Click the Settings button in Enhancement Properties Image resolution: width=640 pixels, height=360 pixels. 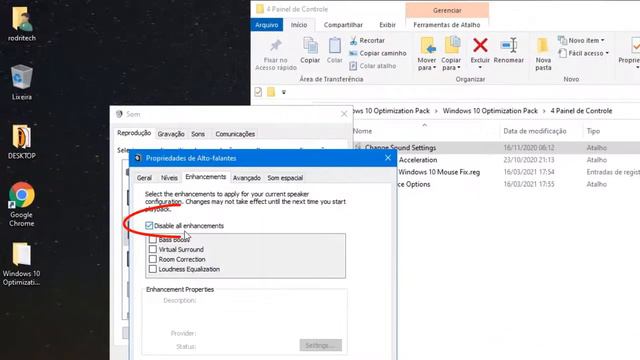coord(320,345)
